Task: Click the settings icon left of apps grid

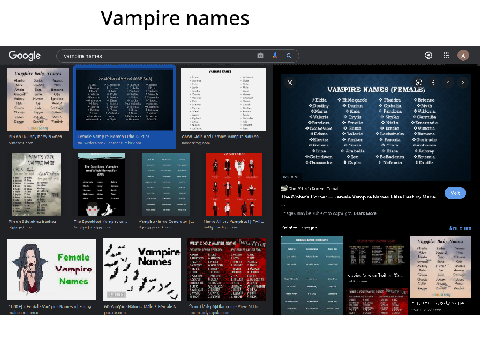Action: point(429,55)
